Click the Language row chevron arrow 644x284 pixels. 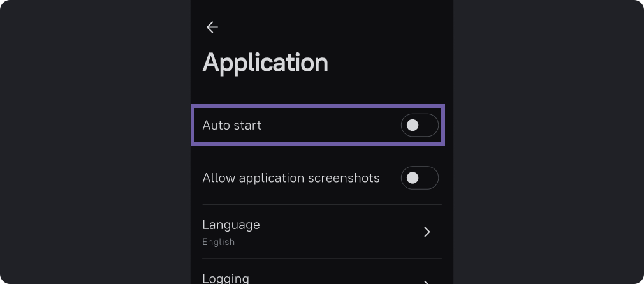coord(427,232)
